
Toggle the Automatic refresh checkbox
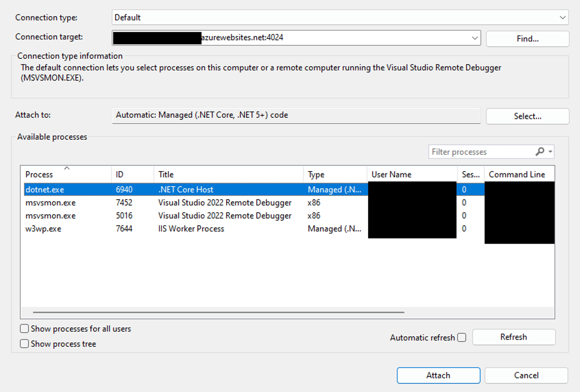(x=461, y=337)
